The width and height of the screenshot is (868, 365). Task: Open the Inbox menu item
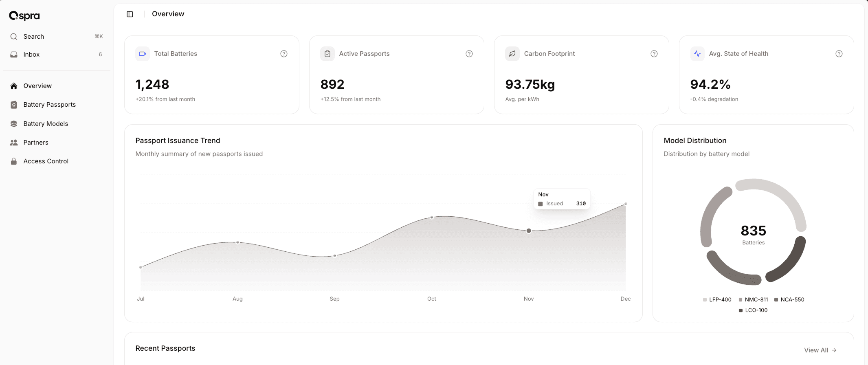click(57, 55)
